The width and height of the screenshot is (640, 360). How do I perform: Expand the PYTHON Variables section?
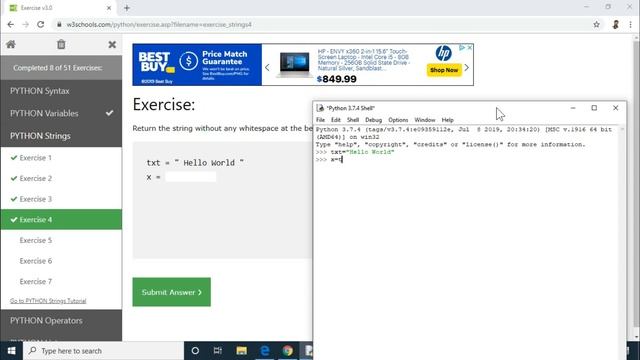61,113
